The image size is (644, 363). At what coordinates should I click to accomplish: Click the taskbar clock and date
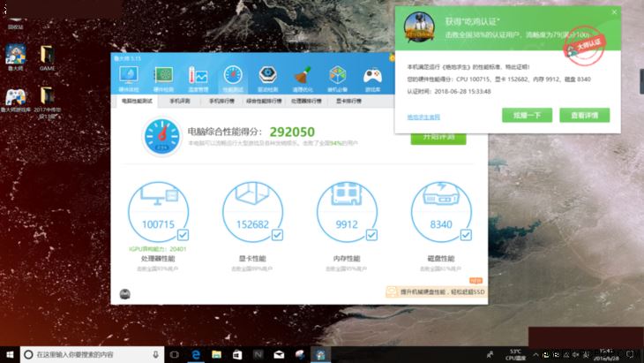606,354
